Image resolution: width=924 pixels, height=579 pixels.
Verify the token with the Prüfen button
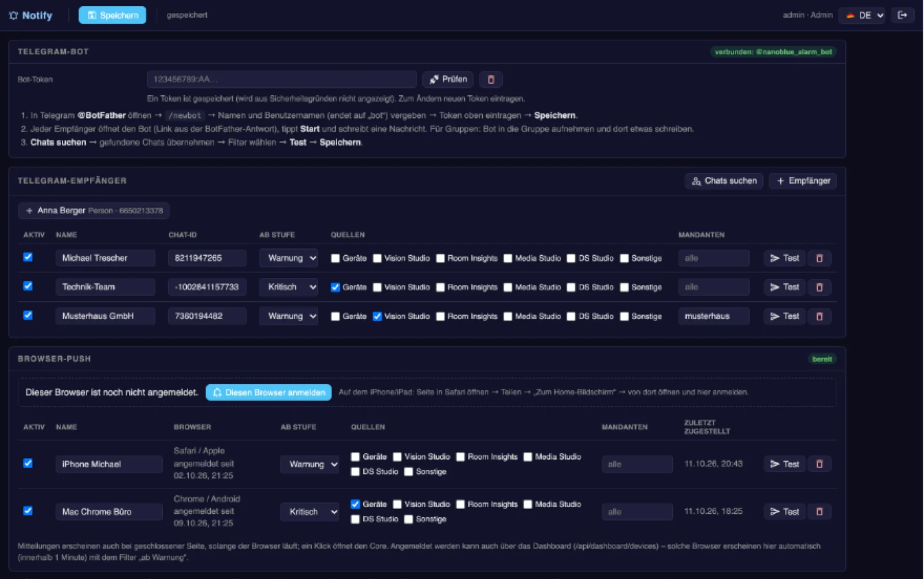click(448, 80)
